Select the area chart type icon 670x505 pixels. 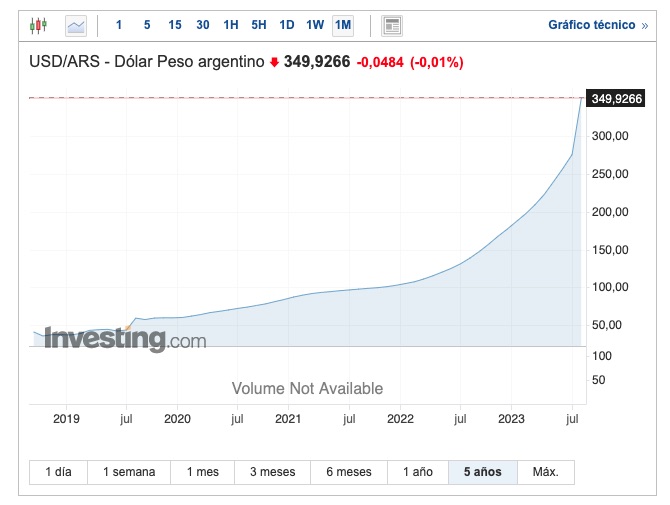[76, 24]
